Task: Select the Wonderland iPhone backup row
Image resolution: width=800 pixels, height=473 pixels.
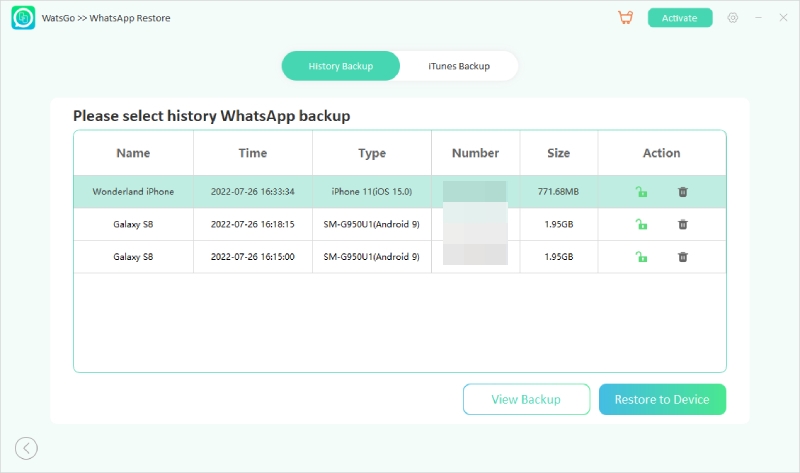Action: (133, 192)
